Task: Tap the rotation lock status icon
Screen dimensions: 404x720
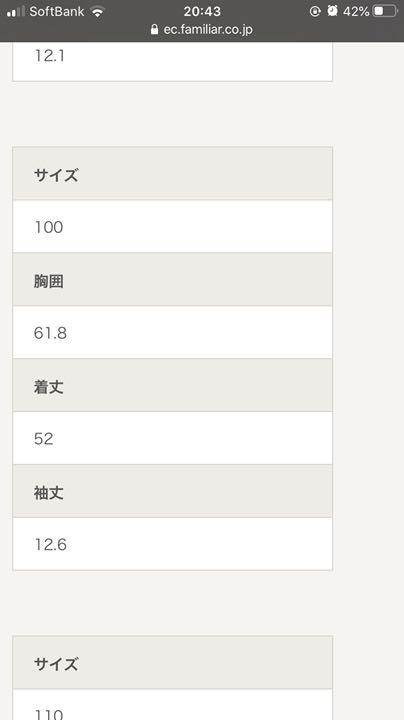Action: (315, 11)
